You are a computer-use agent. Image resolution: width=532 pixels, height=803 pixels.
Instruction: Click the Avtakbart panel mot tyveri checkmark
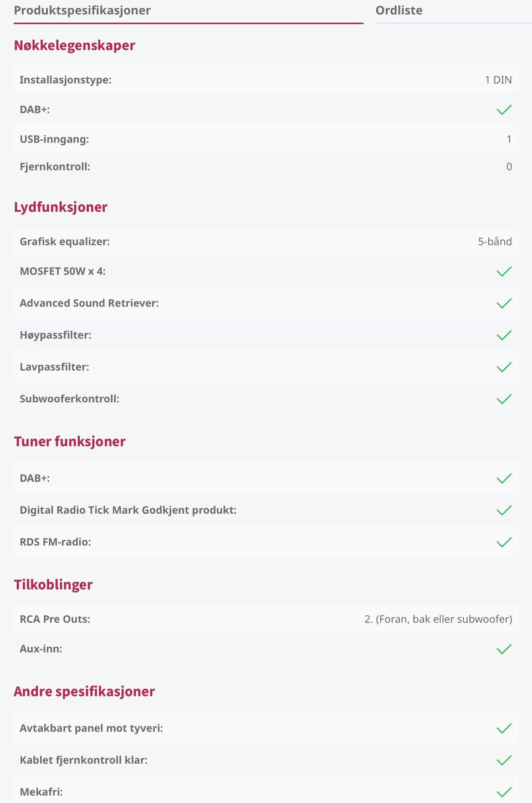[504, 728]
